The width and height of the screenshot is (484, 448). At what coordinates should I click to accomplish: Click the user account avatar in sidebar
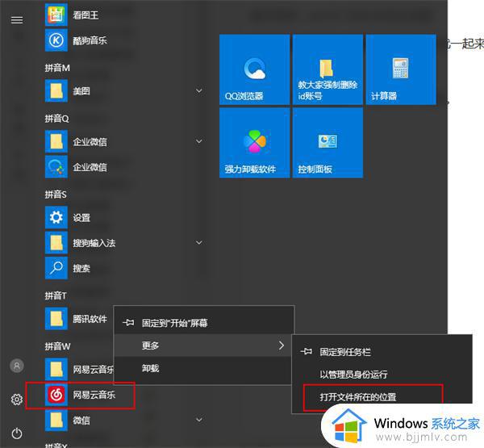click(17, 366)
